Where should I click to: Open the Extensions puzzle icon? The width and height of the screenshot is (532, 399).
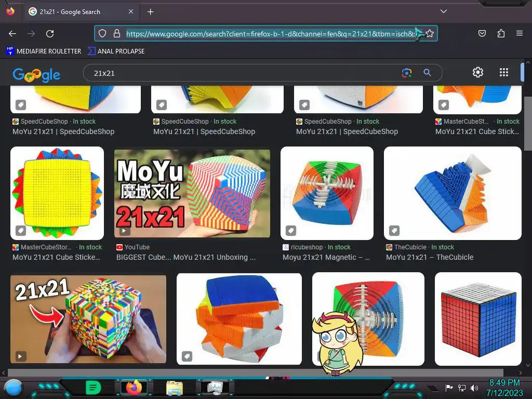[x=501, y=33]
